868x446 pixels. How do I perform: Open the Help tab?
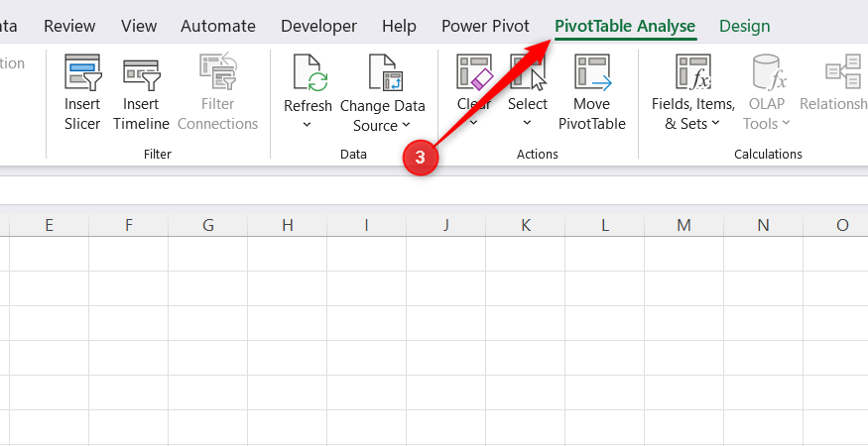click(399, 26)
